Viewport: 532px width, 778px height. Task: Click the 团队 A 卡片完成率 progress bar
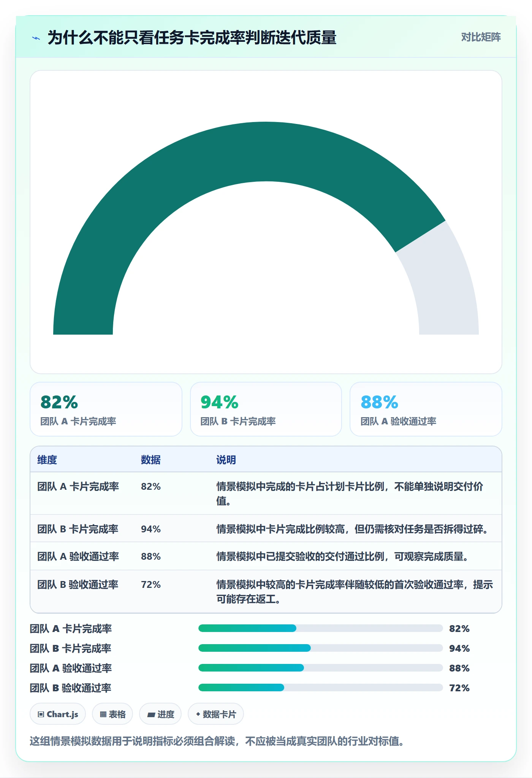[320, 628]
